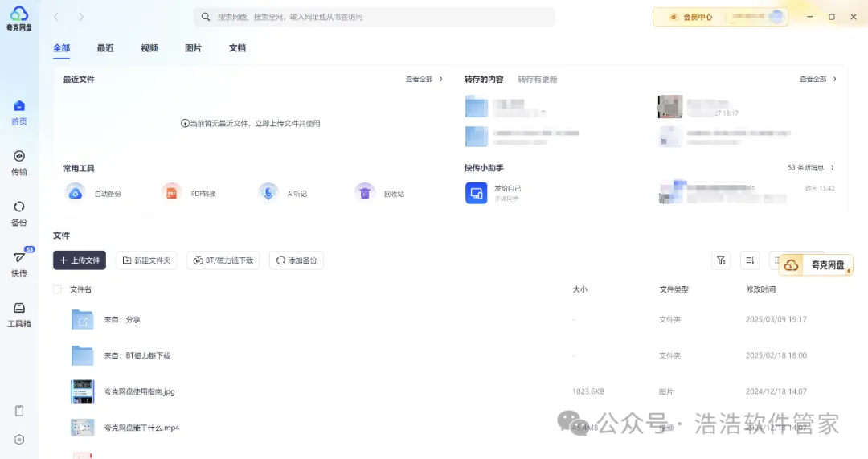Click the 来自：BT磁力链下载 folder name
The width and height of the screenshot is (868, 459).
(137, 355)
